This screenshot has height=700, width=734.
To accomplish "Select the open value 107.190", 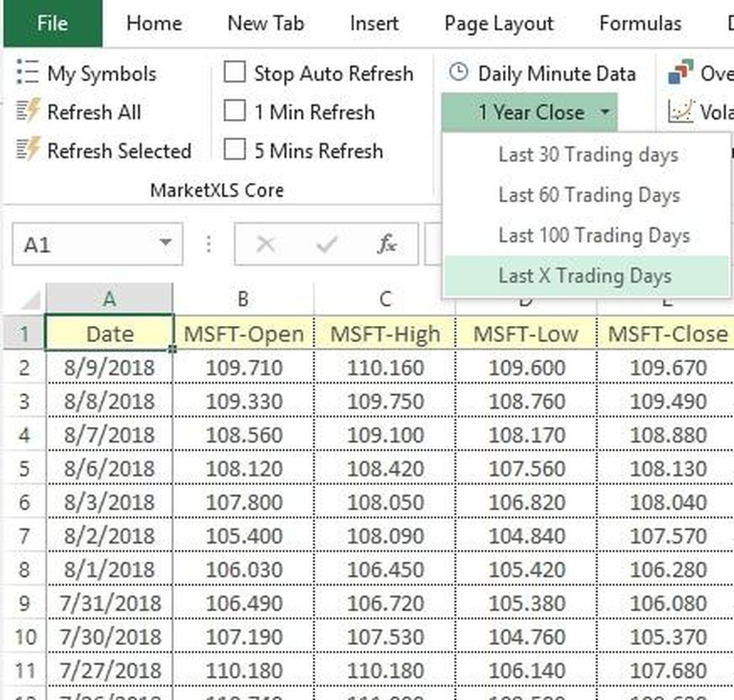I will click(244, 637).
